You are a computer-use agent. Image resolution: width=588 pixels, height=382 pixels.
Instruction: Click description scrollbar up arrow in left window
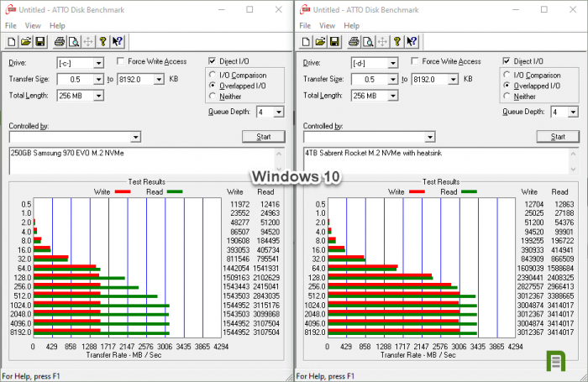279,153
